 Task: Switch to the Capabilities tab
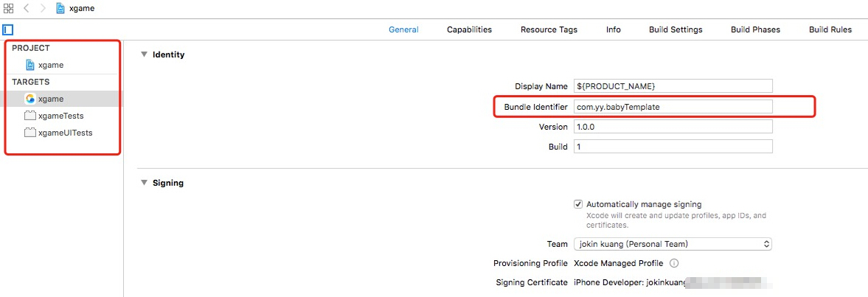click(x=470, y=30)
